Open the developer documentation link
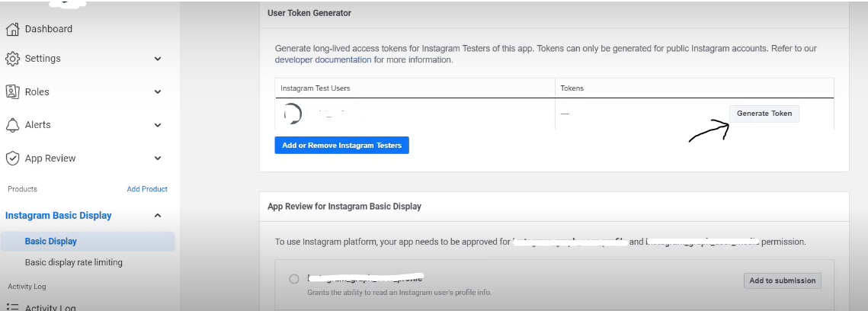 (x=323, y=59)
